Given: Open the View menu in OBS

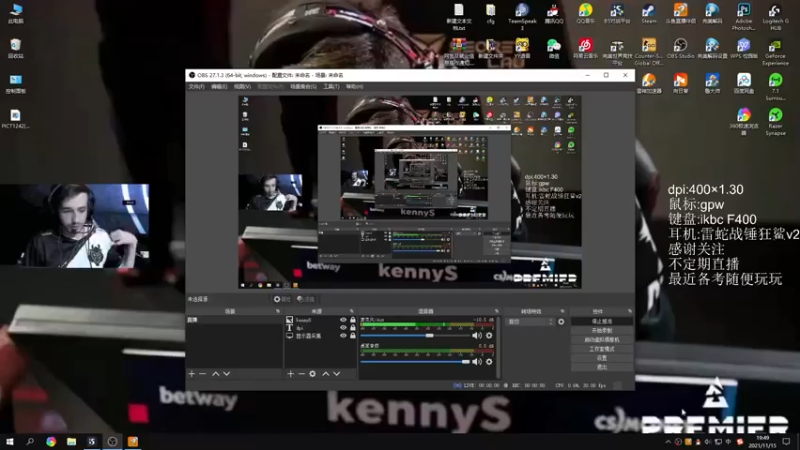Looking at the screenshot, I should [242, 87].
